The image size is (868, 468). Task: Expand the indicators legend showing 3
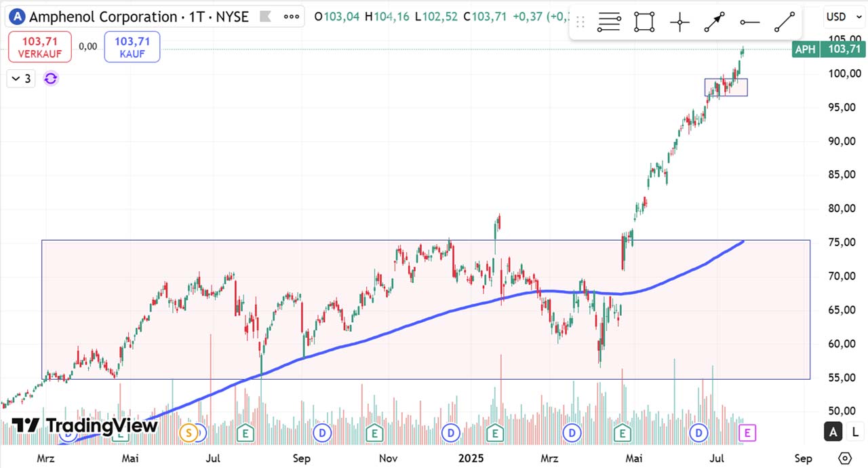pos(20,79)
